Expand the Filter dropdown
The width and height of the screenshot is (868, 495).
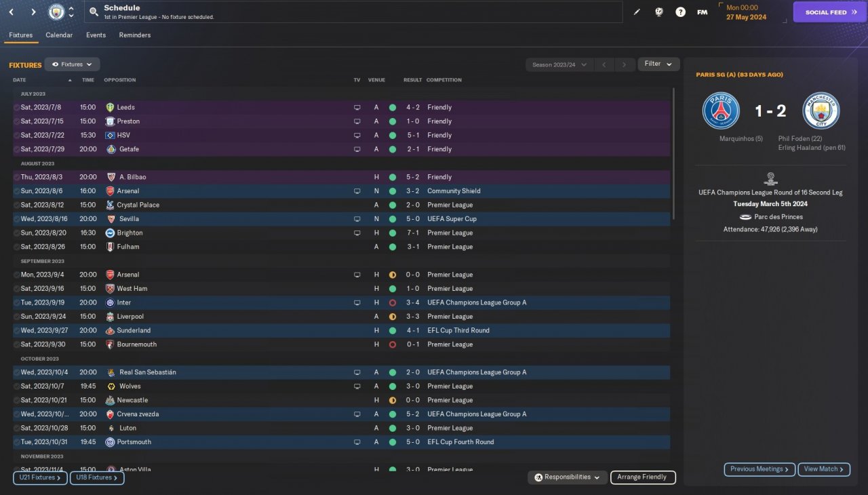coord(658,64)
